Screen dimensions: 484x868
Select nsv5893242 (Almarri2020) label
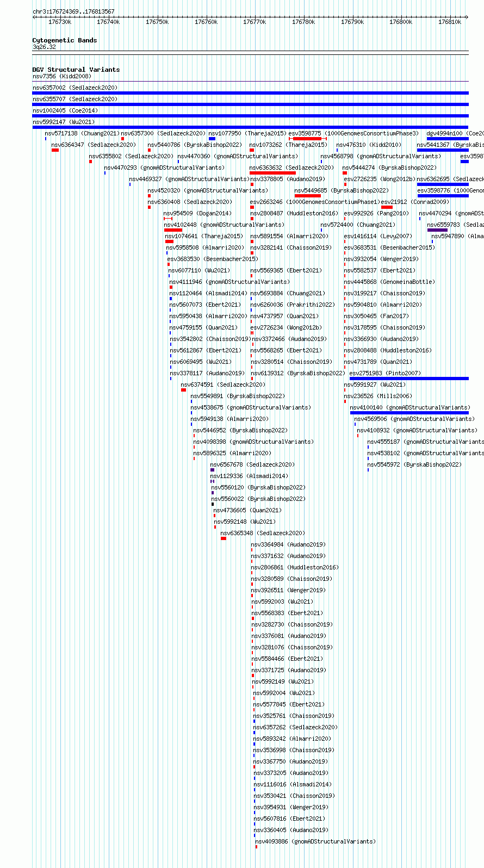click(x=292, y=739)
